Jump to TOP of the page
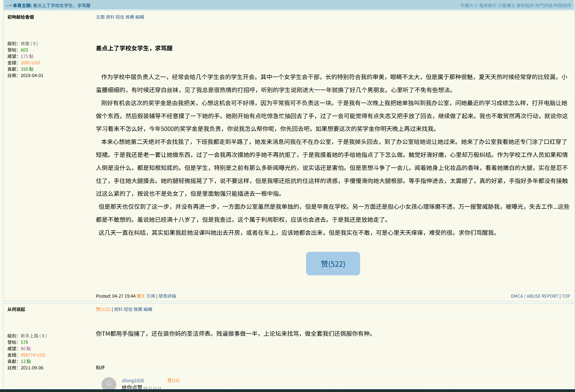Viewport: 575px width, 392px height. (x=566, y=296)
